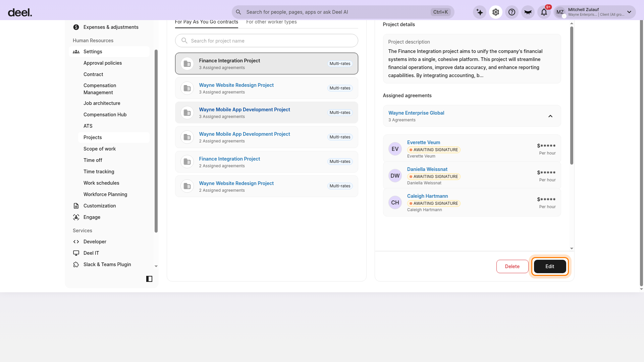Switch to For Pay As You Go contracts tab
644x362 pixels.
click(206, 22)
